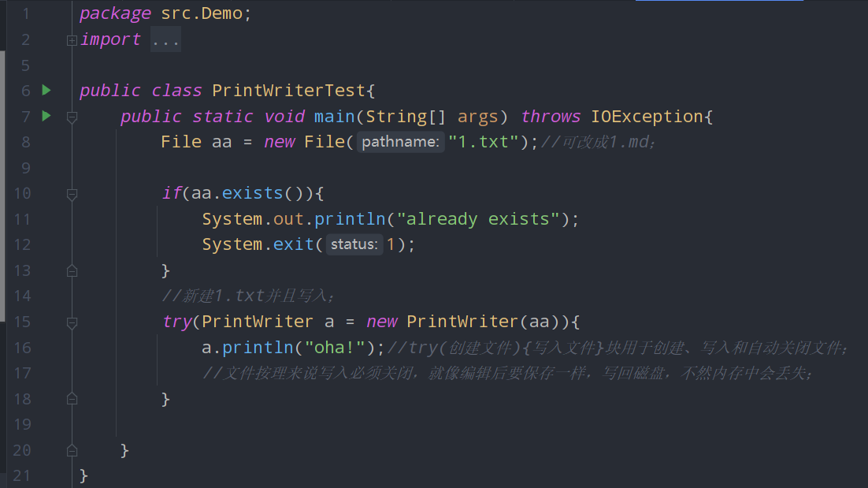The height and width of the screenshot is (488, 868).
Task: Click the fold-end marker beside line 13
Action: 72,270
